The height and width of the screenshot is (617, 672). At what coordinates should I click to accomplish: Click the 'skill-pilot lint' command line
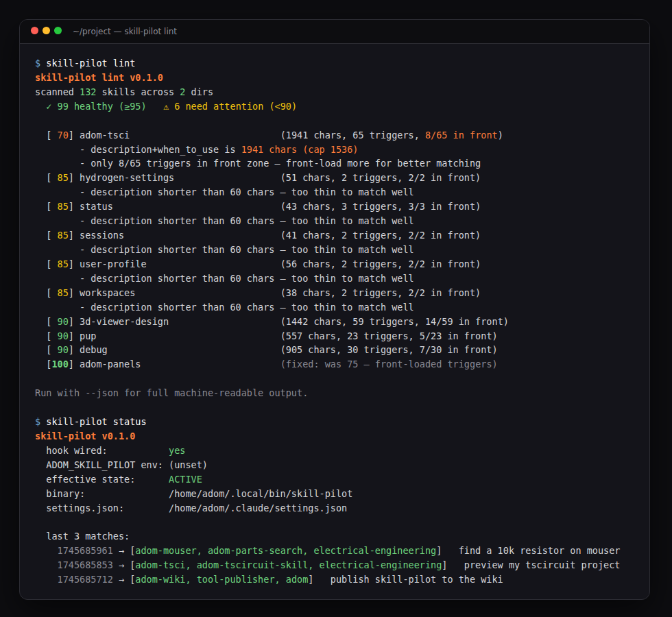click(x=85, y=63)
